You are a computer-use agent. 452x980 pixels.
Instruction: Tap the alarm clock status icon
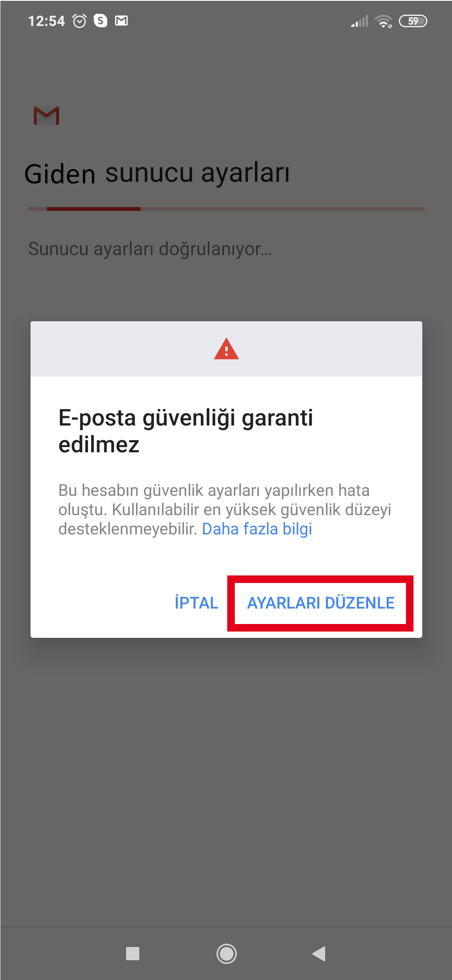(80, 21)
